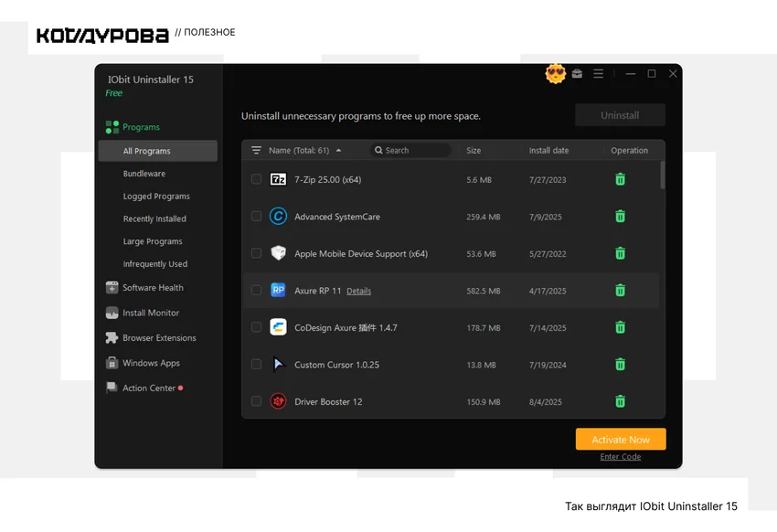777x532 pixels.
Task: Click inside the Search field
Action: [410, 150]
